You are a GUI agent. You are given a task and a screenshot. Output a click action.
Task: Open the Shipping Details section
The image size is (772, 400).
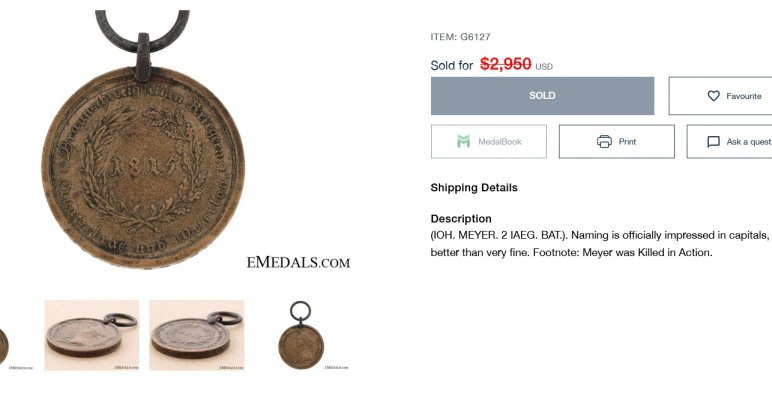[474, 188]
